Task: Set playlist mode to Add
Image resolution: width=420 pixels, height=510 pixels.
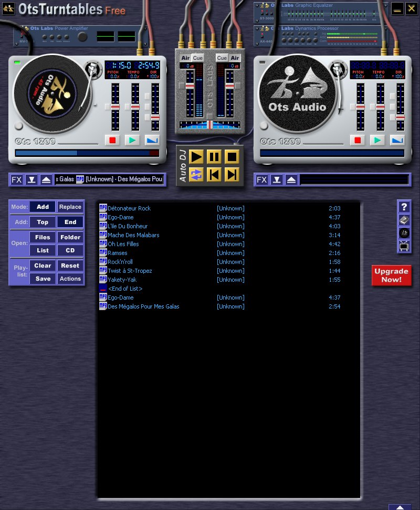Action: click(43, 207)
